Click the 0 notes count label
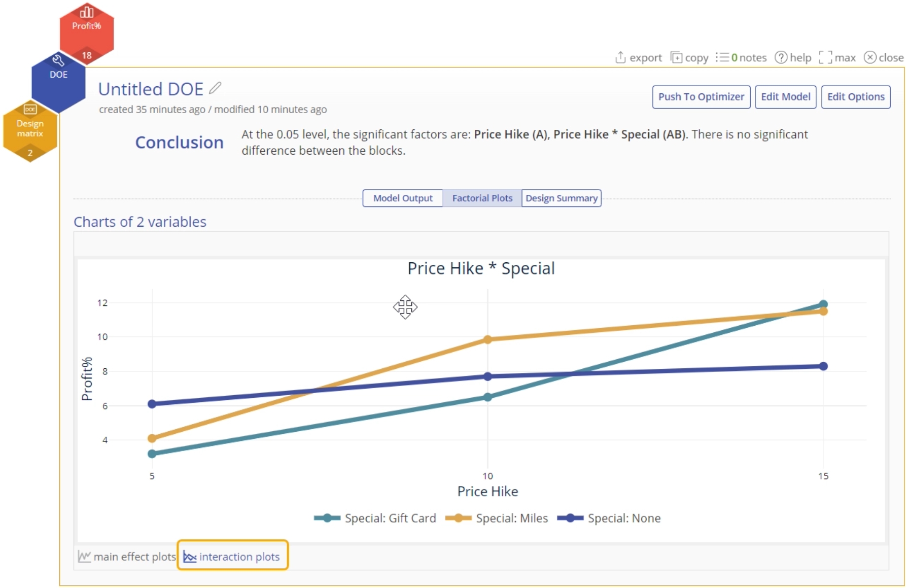Image resolution: width=909 pixels, height=588 pixels. pyautogui.click(x=749, y=57)
